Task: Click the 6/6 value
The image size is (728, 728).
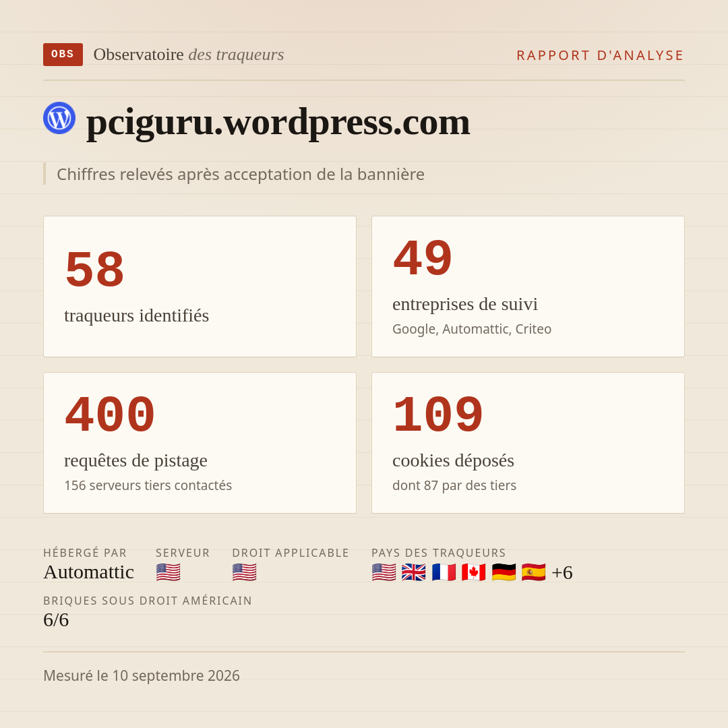Action: tap(56, 620)
